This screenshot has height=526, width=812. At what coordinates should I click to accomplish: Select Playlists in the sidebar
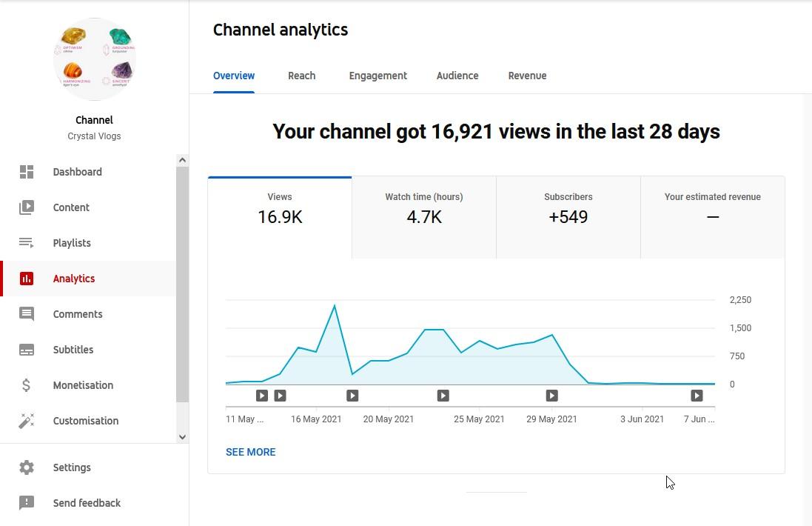pos(72,242)
